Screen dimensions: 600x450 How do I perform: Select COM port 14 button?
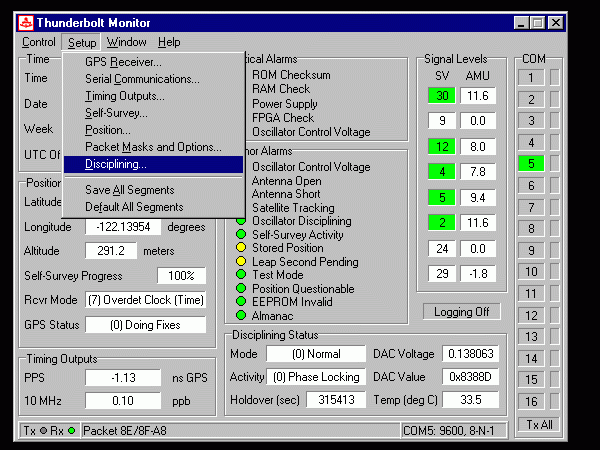(531, 358)
